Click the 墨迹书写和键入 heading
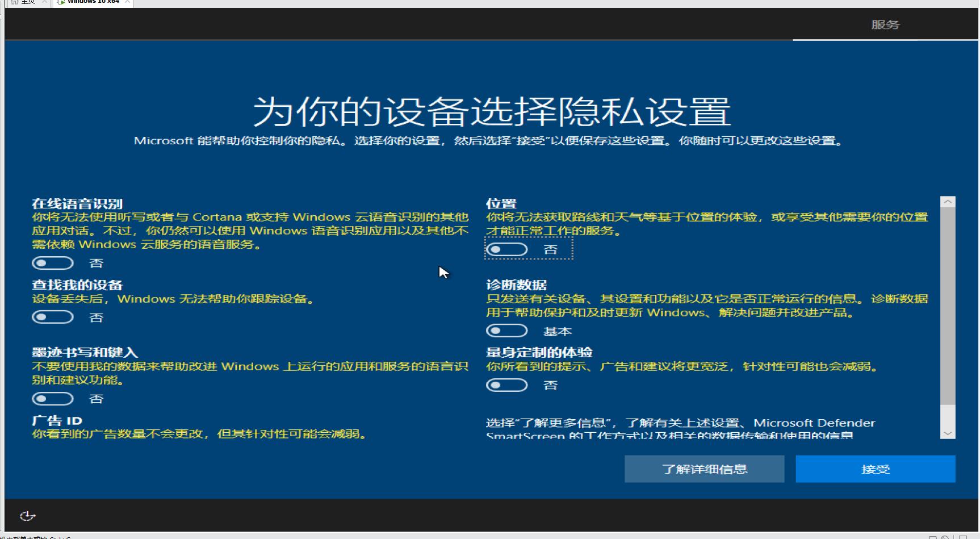Image resolution: width=980 pixels, height=539 pixels. click(x=85, y=353)
